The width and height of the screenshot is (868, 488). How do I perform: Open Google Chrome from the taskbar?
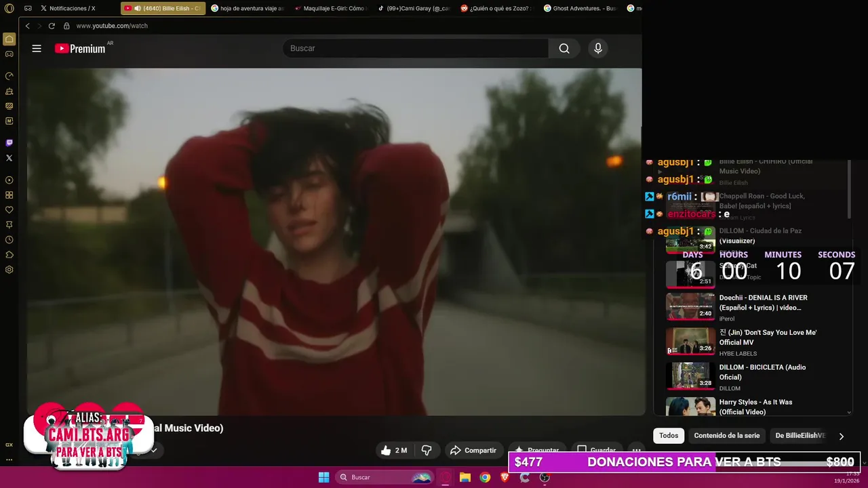pyautogui.click(x=485, y=477)
